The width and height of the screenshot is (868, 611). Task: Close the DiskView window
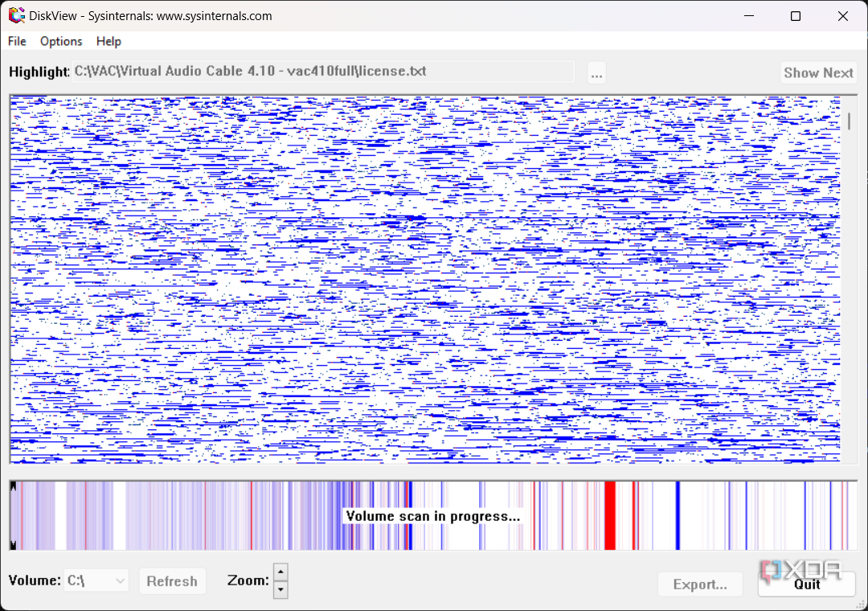(842, 15)
